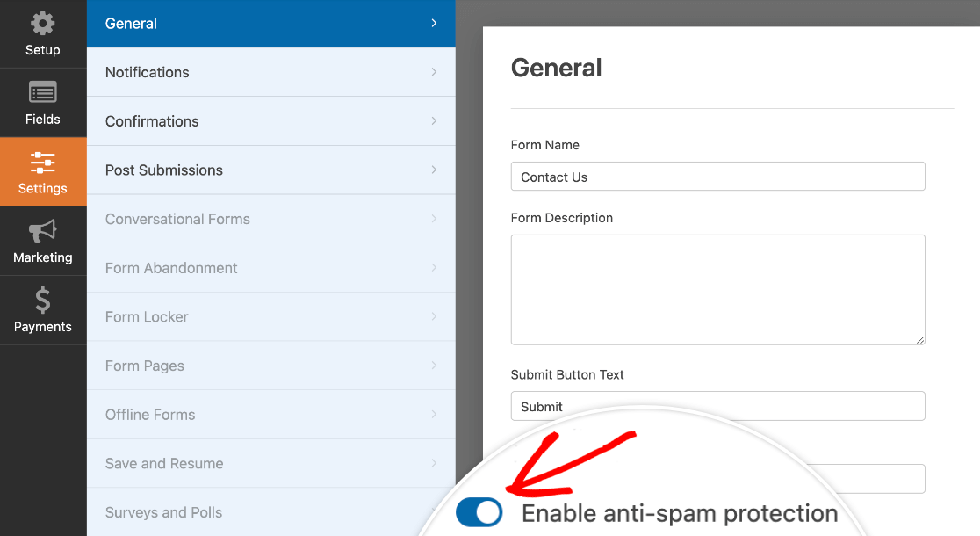Viewport: 980px width, 536px height.
Task: Select the Settings sliders icon
Action: pyautogui.click(x=42, y=163)
